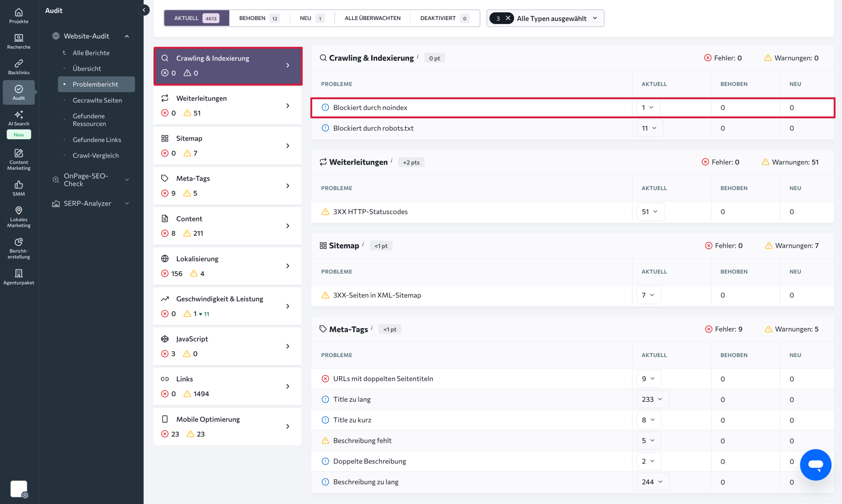This screenshot has width=842, height=504.
Task: Open the Backlinks sidebar section
Action: [x=19, y=67]
